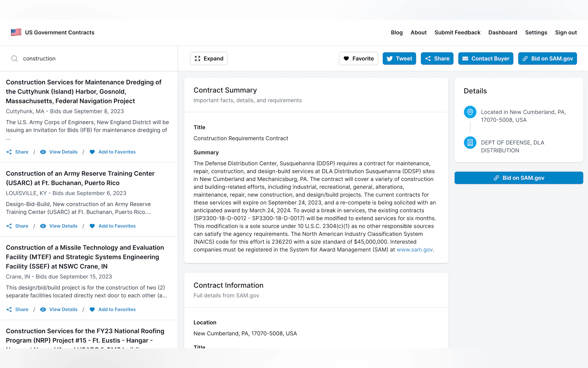Click the Contact Buyer button
The height and width of the screenshot is (368, 588).
click(485, 58)
